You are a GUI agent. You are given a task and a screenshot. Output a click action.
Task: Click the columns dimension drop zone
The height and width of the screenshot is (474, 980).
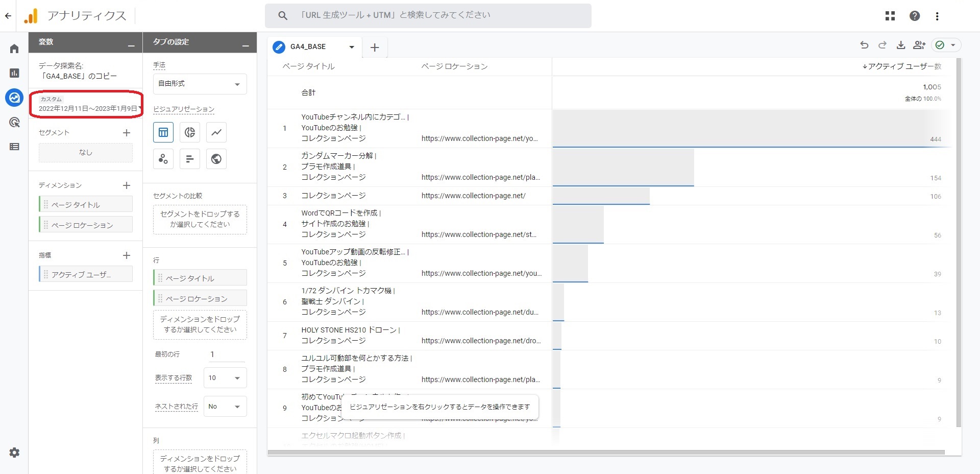200,462
